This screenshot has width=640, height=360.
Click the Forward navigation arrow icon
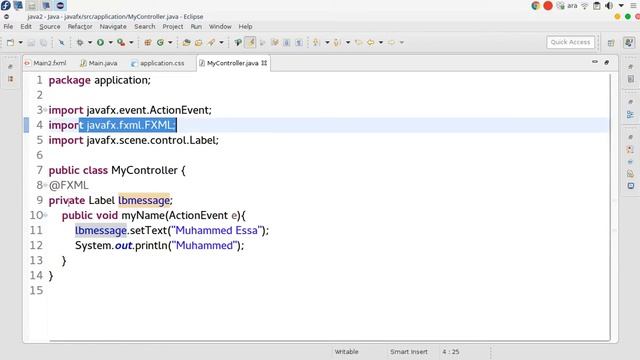391,42
